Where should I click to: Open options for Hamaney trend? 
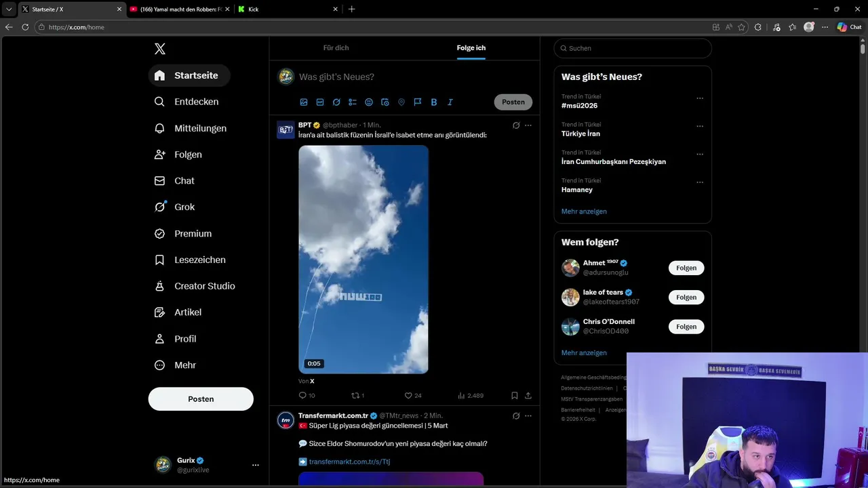coord(700,182)
